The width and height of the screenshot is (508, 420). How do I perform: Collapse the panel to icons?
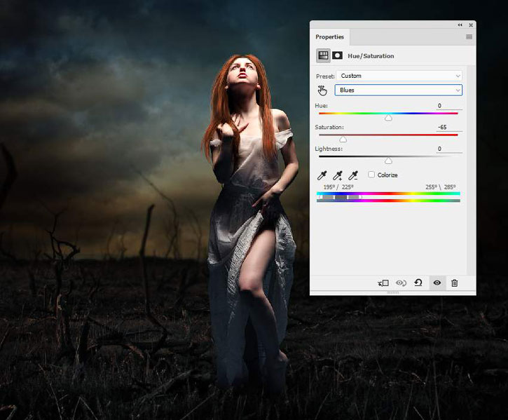click(460, 25)
